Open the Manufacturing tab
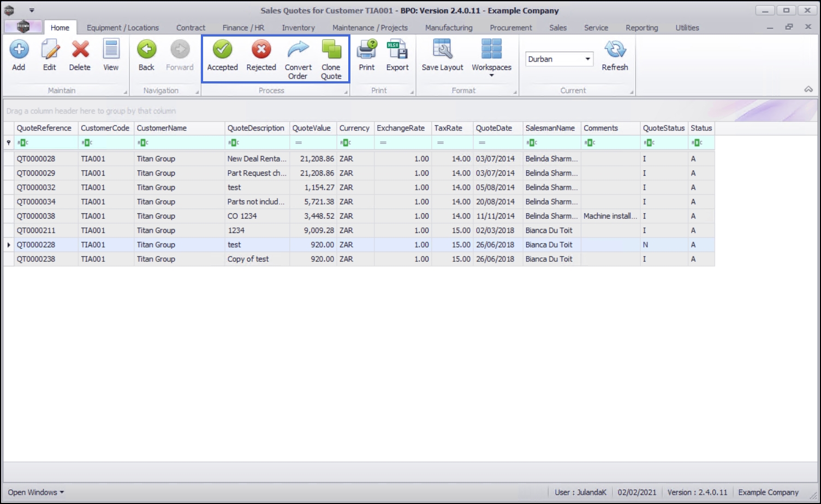The height and width of the screenshot is (504, 821). (449, 27)
